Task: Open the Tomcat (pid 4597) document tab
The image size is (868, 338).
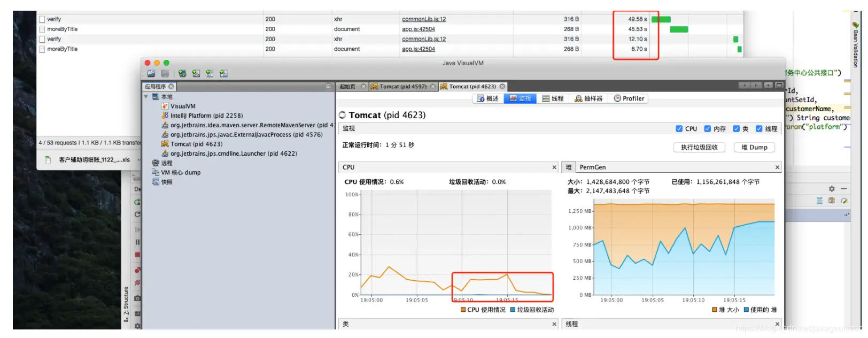Action: (x=403, y=86)
